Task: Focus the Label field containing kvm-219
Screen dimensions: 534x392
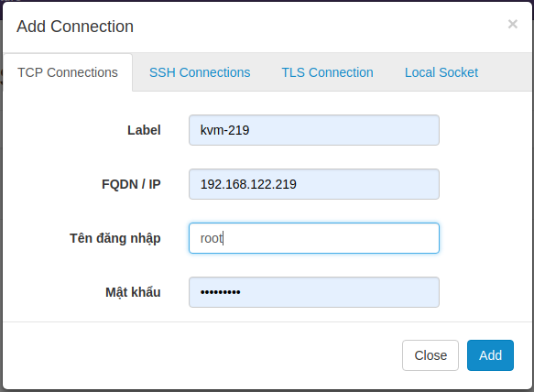Action: (314, 130)
